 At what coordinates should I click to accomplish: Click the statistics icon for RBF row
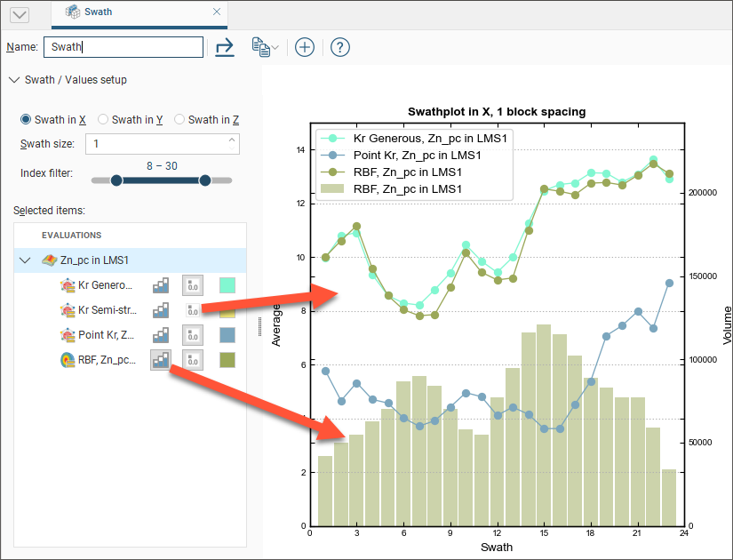click(193, 360)
